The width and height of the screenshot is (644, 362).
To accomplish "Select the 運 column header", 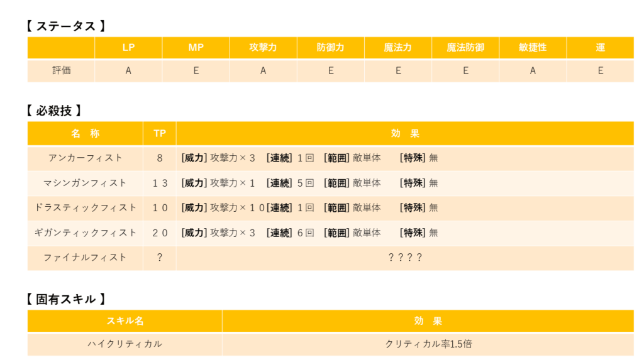I will pos(600,48).
